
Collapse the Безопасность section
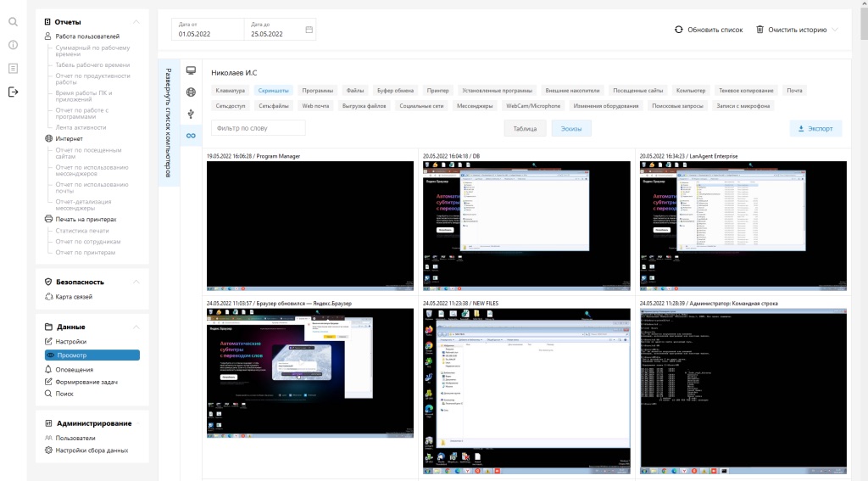click(x=136, y=282)
